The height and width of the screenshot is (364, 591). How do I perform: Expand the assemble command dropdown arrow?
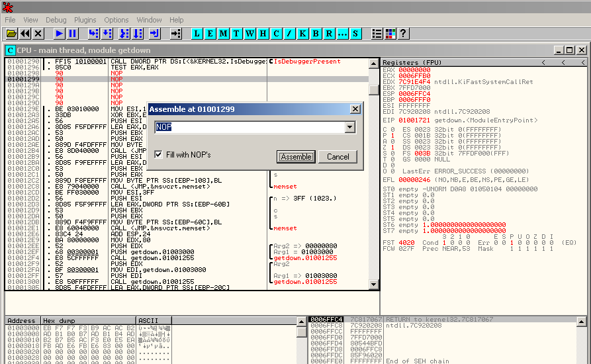pyautogui.click(x=350, y=127)
